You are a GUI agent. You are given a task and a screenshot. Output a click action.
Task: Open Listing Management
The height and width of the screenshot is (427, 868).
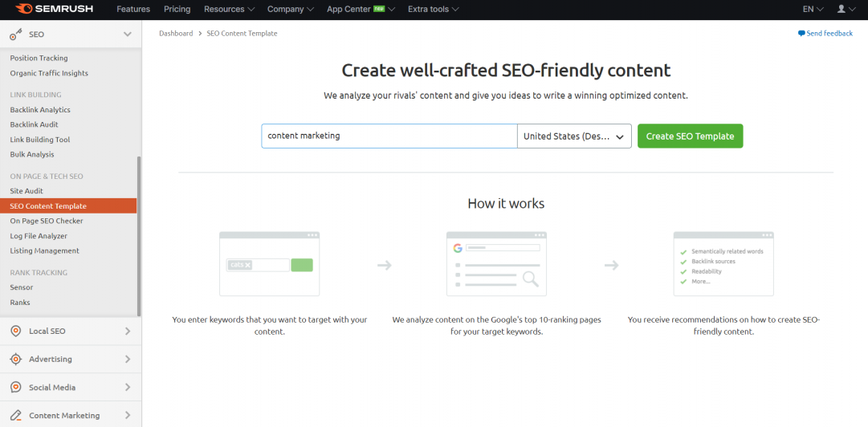tap(45, 251)
